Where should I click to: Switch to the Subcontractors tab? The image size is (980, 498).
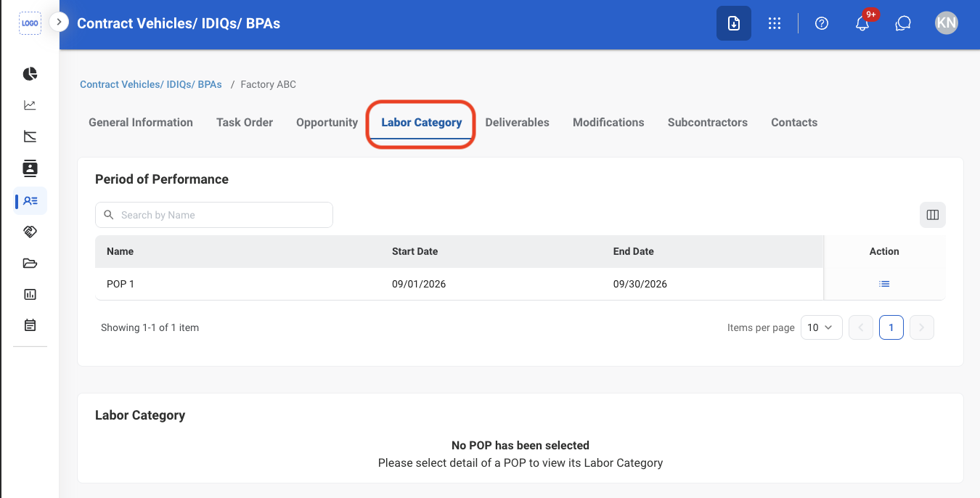[708, 123]
